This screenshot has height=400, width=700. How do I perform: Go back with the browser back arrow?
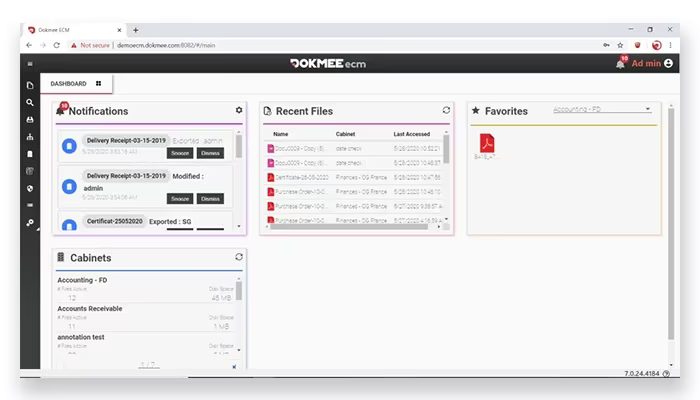click(x=29, y=45)
